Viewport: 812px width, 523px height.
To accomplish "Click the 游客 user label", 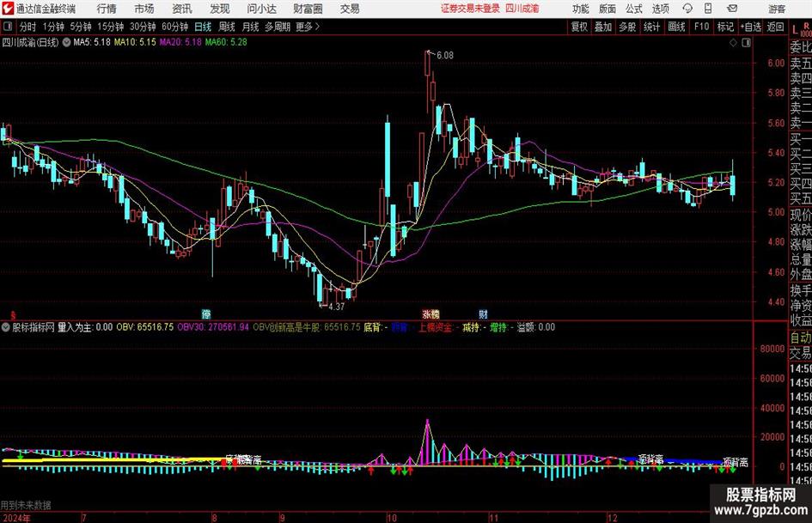I will (776, 9).
